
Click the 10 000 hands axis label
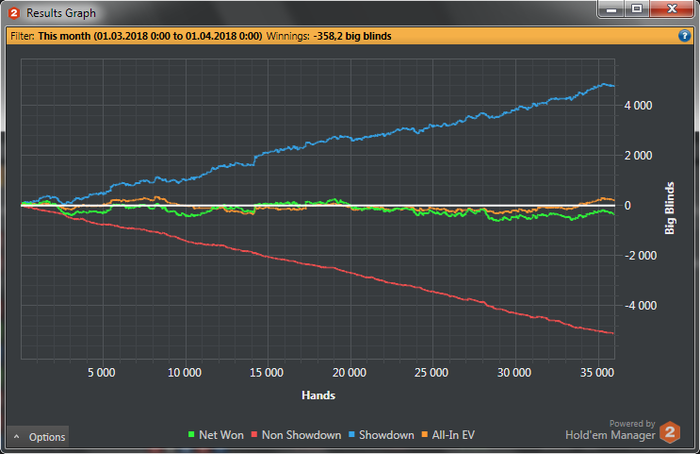pyautogui.click(x=184, y=373)
